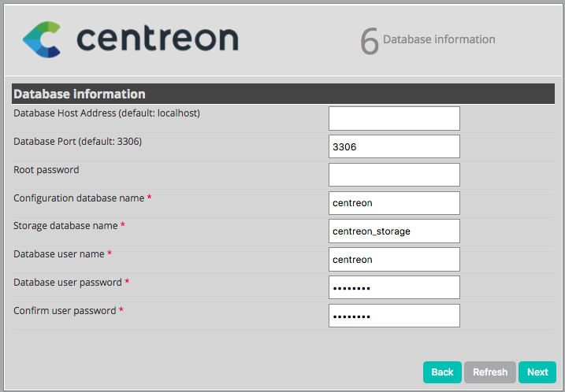The width and height of the screenshot is (565, 392).
Task: Focus the Database Host Address field
Action: coord(394,119)
